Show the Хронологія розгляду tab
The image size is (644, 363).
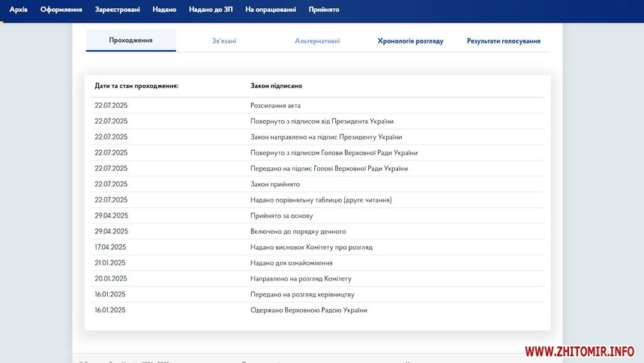point(410,41)
